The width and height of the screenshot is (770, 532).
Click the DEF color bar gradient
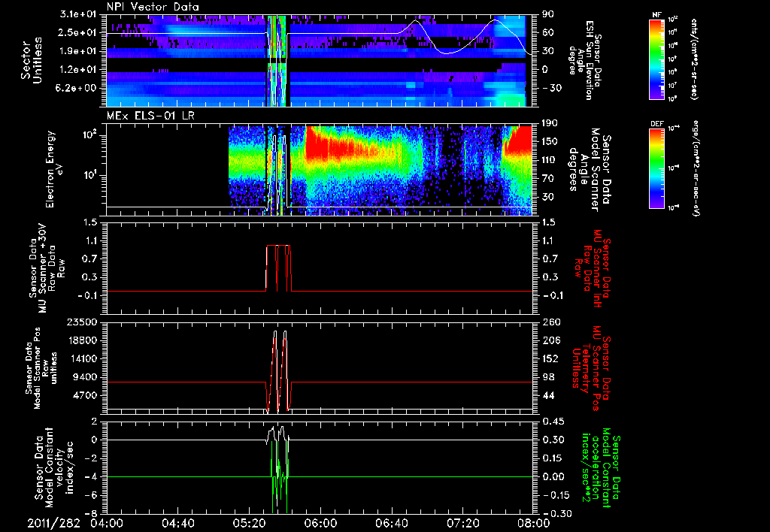coord(657,168)
